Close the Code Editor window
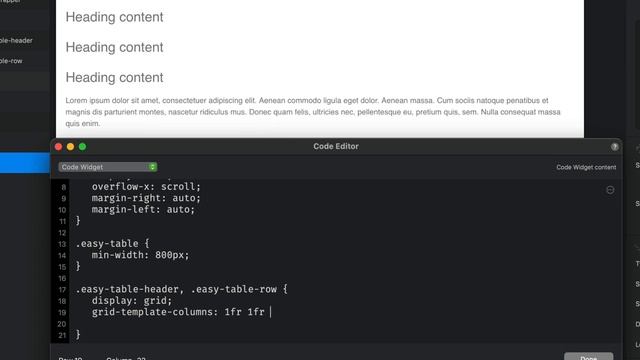The image size is (640, 360). point(58,147)
